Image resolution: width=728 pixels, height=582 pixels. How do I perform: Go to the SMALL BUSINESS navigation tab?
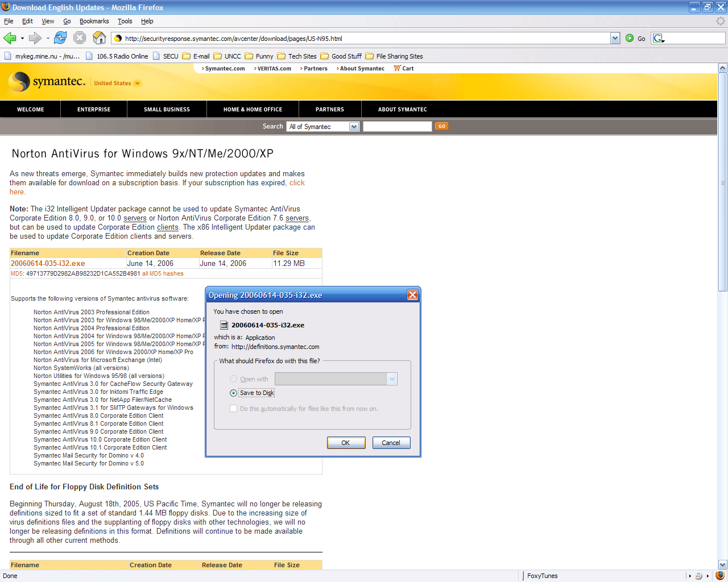pyautogui.click(x=167, y=109)
